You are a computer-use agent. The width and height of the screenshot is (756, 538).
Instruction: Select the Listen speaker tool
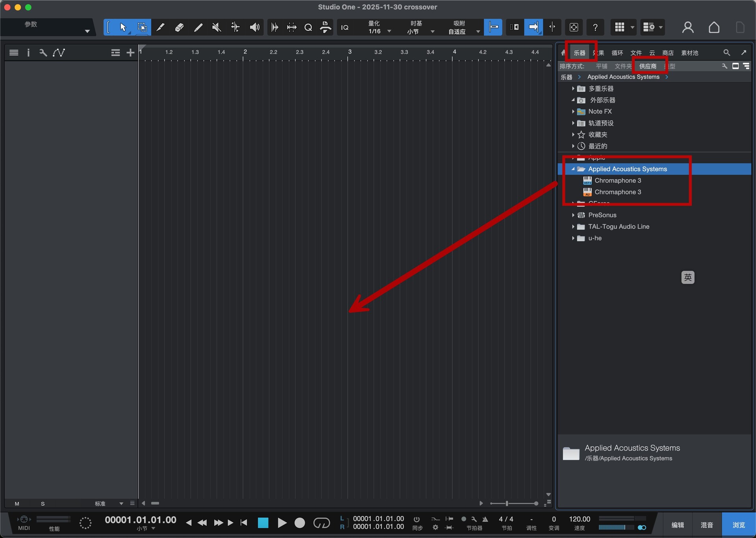[x=254, y=27]
